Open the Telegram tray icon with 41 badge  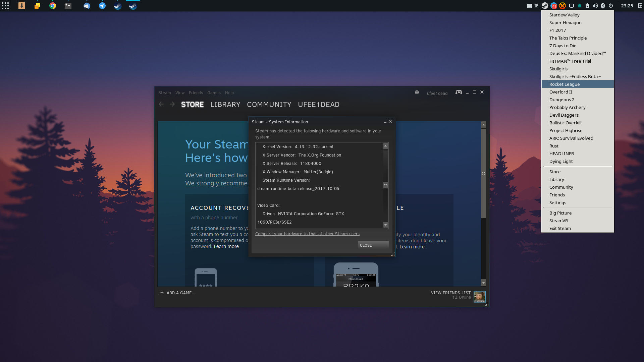[x=554, y=6]
